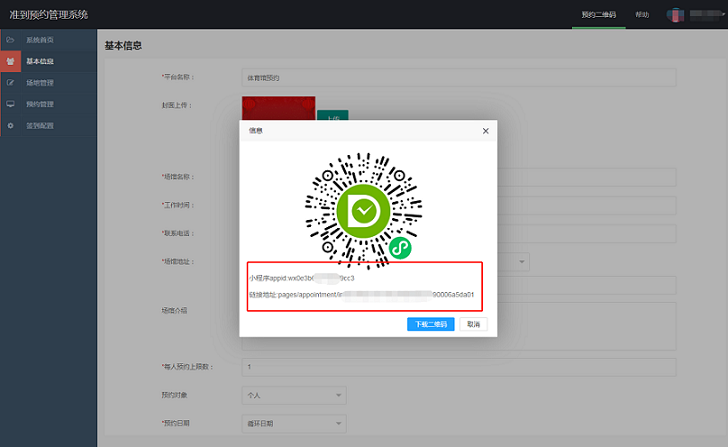Click the 链接地址 pages/appointment text line

pos(362,295)
